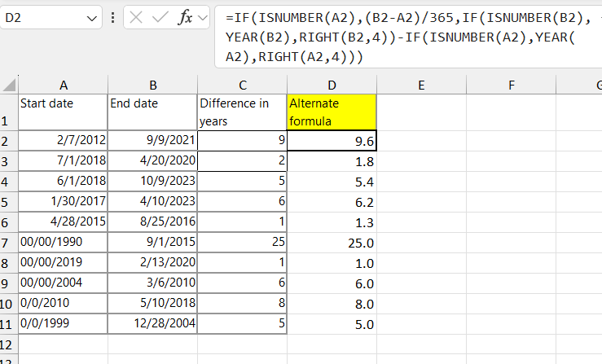Select cell with start date 7/1/2018
Screen dimensions: 602x364
(x=63, y=161)
